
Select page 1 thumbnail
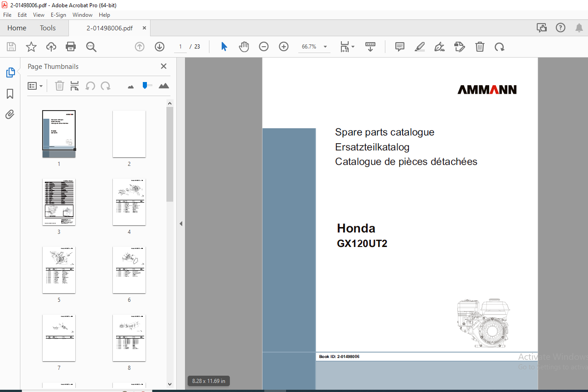tap(59, 134)
